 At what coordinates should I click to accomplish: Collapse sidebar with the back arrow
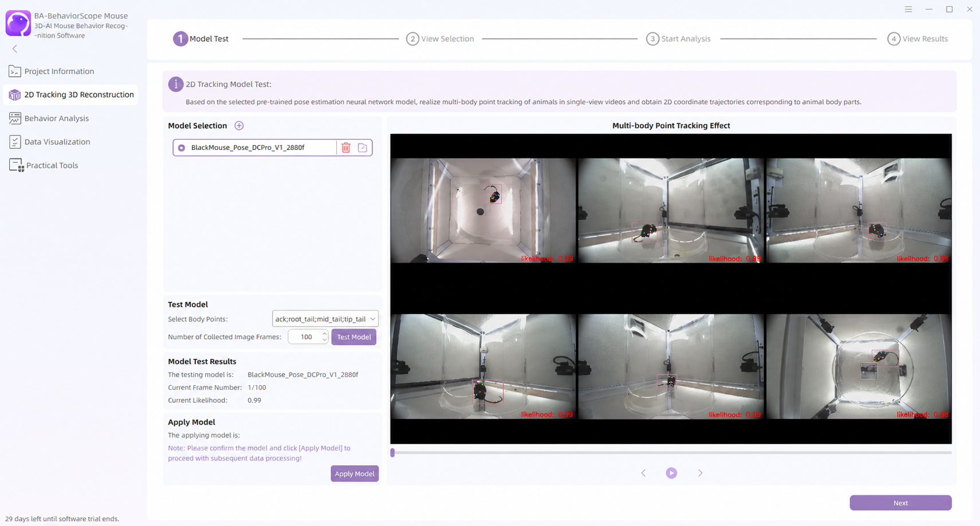click(x=15, y=49)
